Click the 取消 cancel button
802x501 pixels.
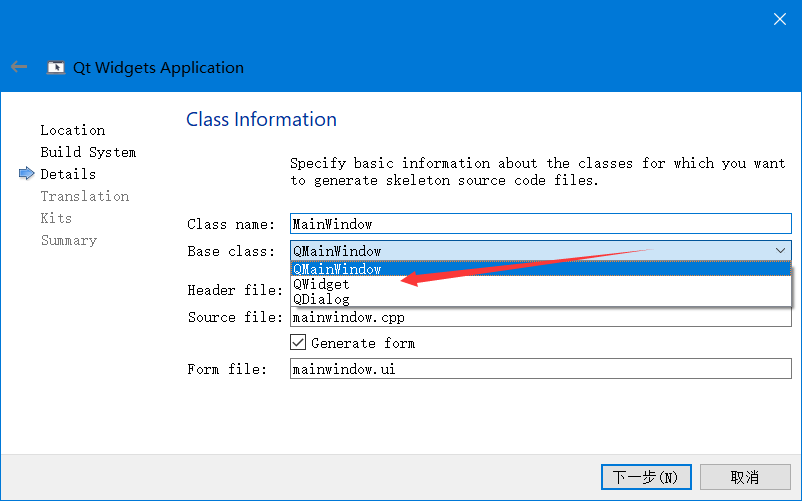pyautogui.click(x=745, y=477)
